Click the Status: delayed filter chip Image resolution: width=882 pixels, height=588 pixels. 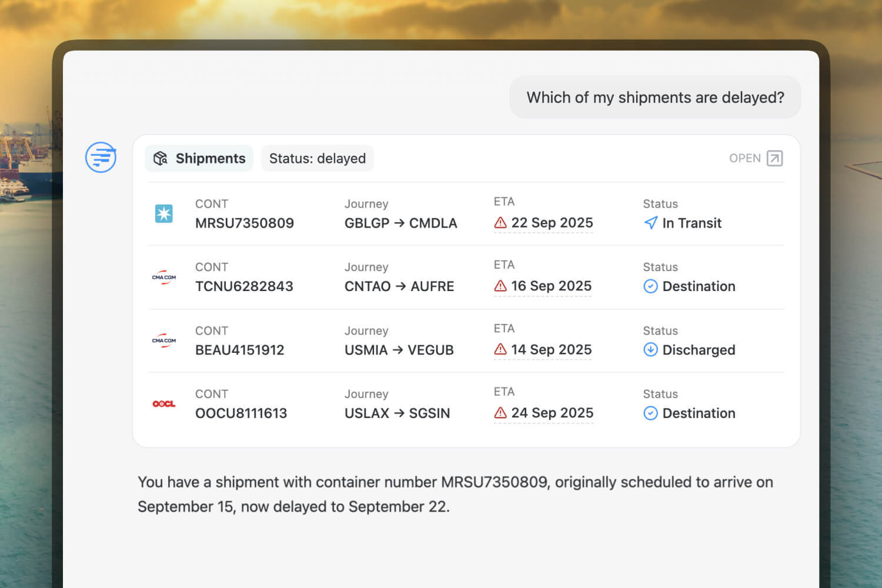pyautogui.click(x=318, y=158)
